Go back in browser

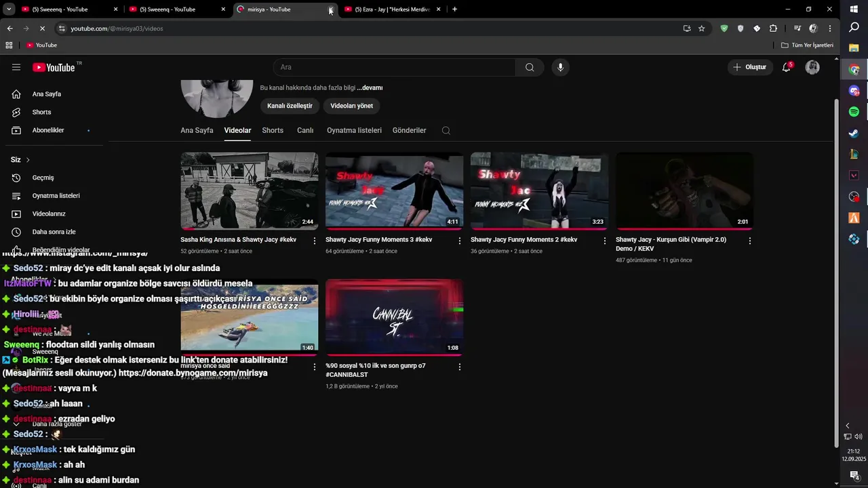pyautogui.click(x=9, y=28)
